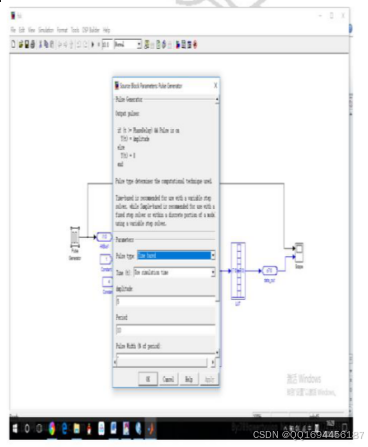The height and width of the screenshot is (447, 368).
Task: Click the Open file toolbar icon
Action: tap(21, 44)
